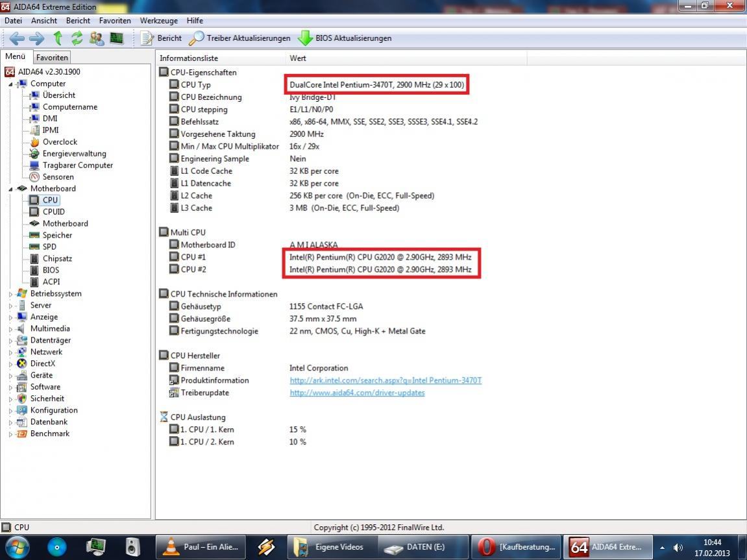
Task: Click the Software icon in tree
Action: (x=22, y=387)
